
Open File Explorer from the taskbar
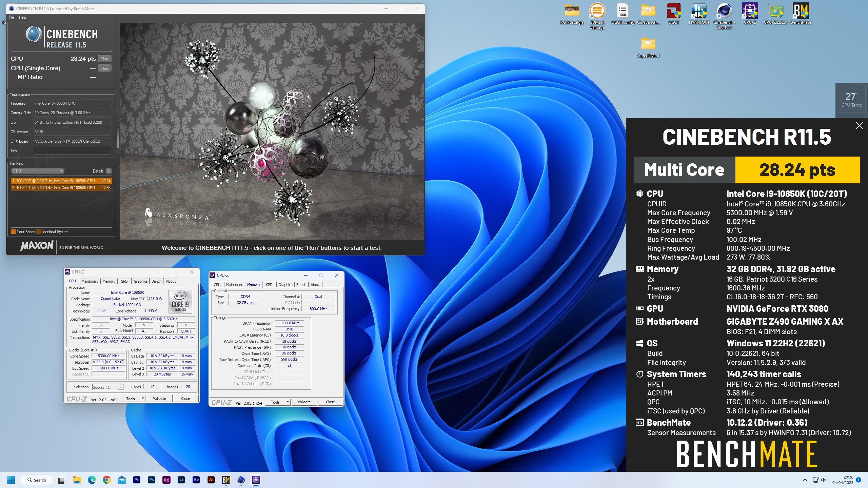tap(77, 480)
